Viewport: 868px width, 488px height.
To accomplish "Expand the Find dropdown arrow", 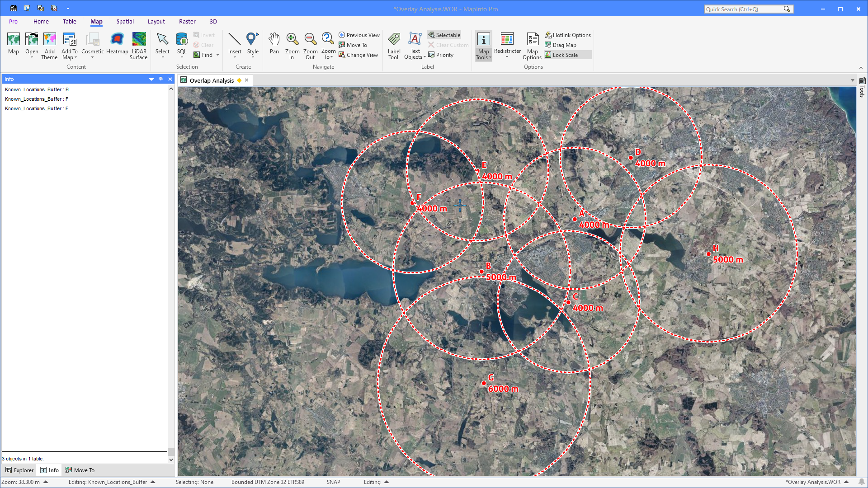I will click(218, 55).
